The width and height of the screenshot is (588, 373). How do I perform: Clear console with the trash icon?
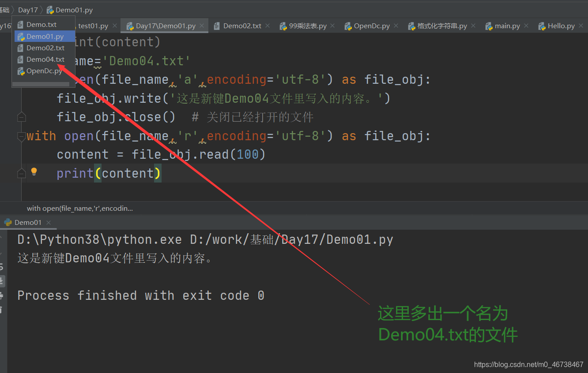(2, 310)
